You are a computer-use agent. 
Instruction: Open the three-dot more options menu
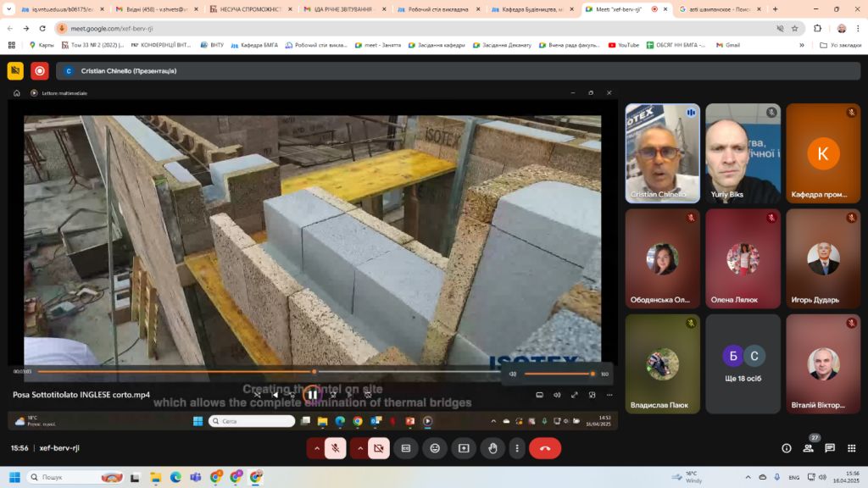coord(517,448)
